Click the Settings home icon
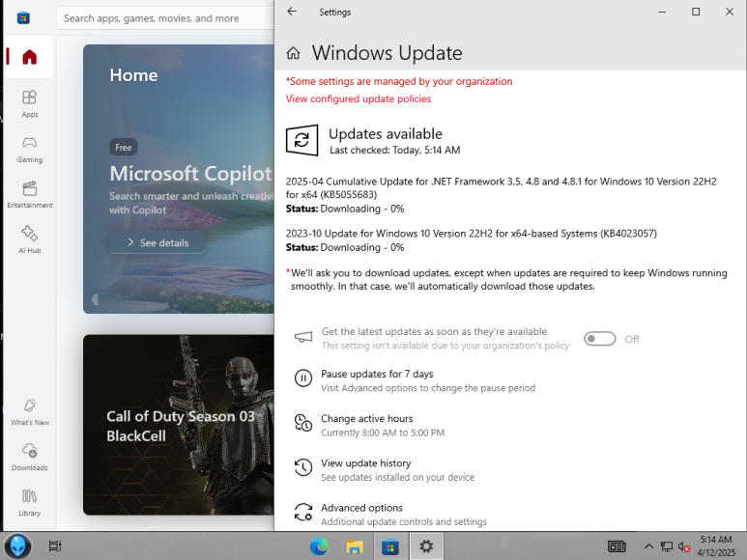The height and width of the screenshot is (560, 747). (293, 53)
